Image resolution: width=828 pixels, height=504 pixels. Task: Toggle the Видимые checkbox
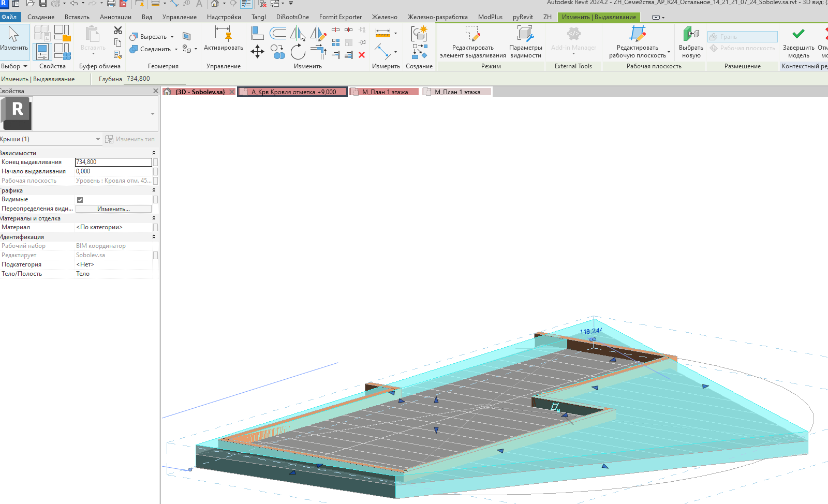pyautogui.click(x=80, y=200)
